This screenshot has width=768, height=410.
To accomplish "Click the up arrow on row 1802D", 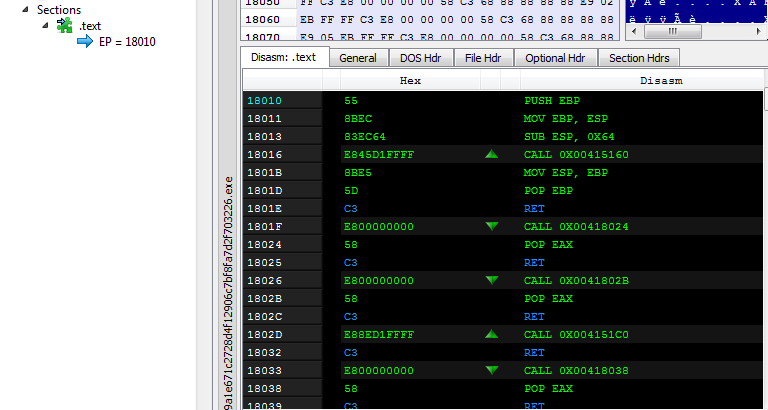I will tap(490, 335).
